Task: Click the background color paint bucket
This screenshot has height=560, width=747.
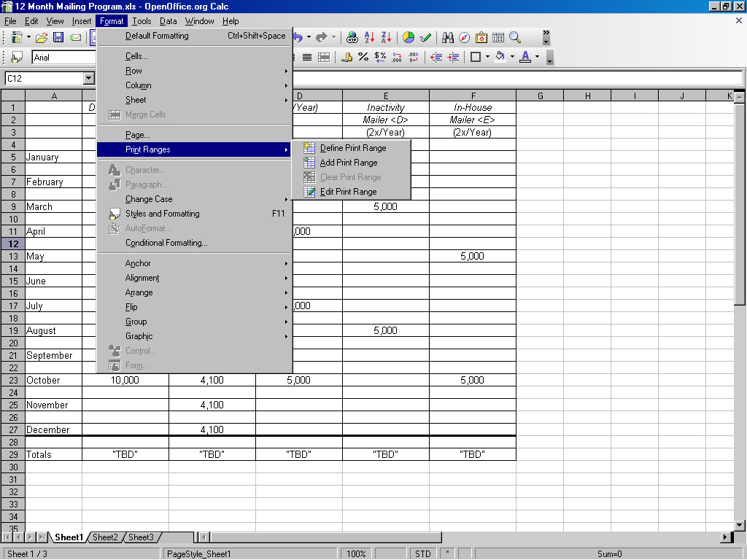Action: coord(500,57)
